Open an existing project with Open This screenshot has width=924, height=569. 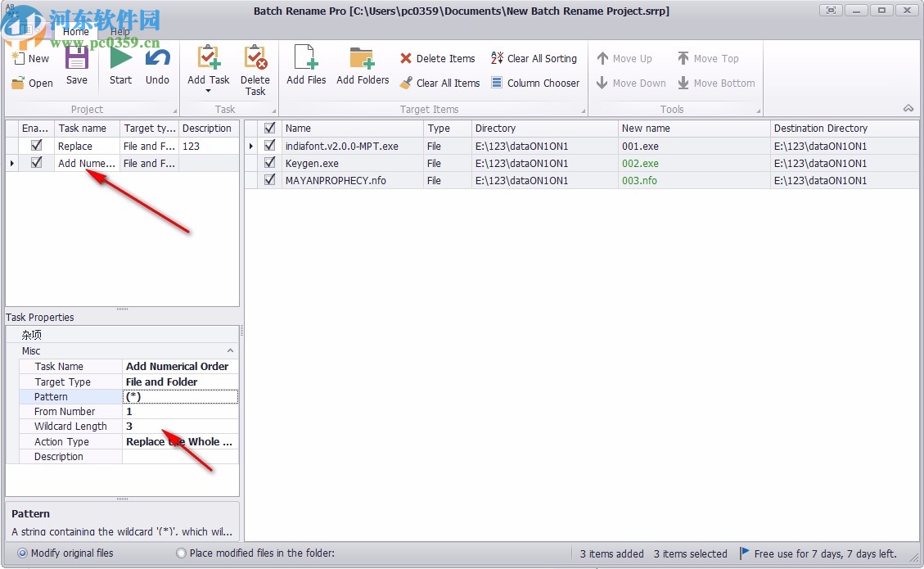tap(33, 84)
